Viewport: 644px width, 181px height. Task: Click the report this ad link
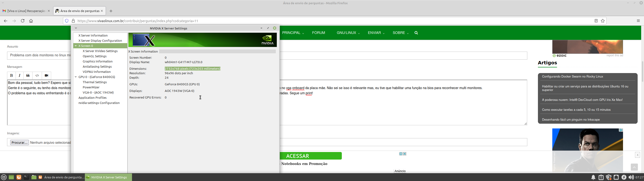[615, 55]
